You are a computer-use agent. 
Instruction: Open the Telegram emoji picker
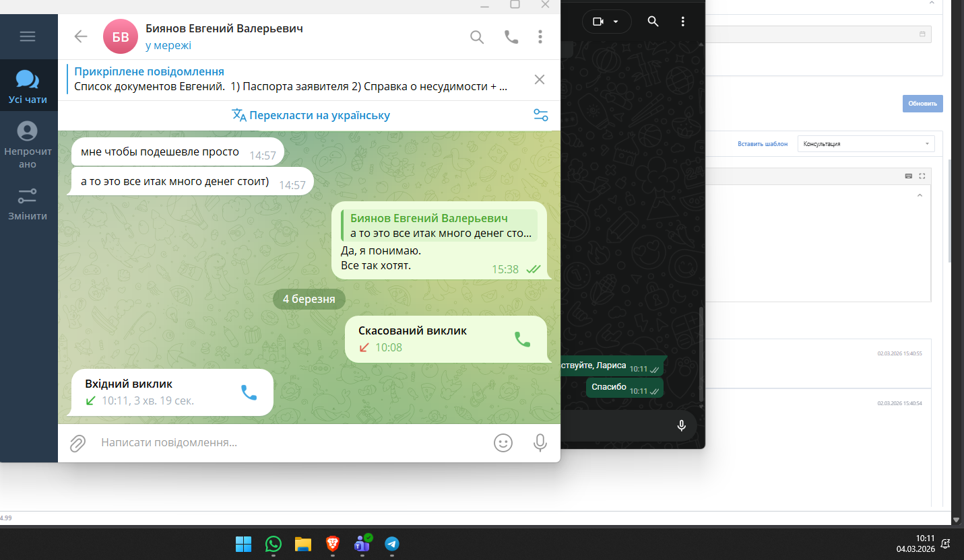pyautogui.click(x=503, y=442)
